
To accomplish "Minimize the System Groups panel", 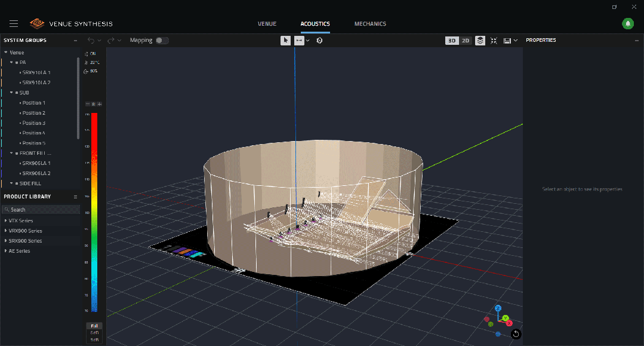I will (75, 40).
